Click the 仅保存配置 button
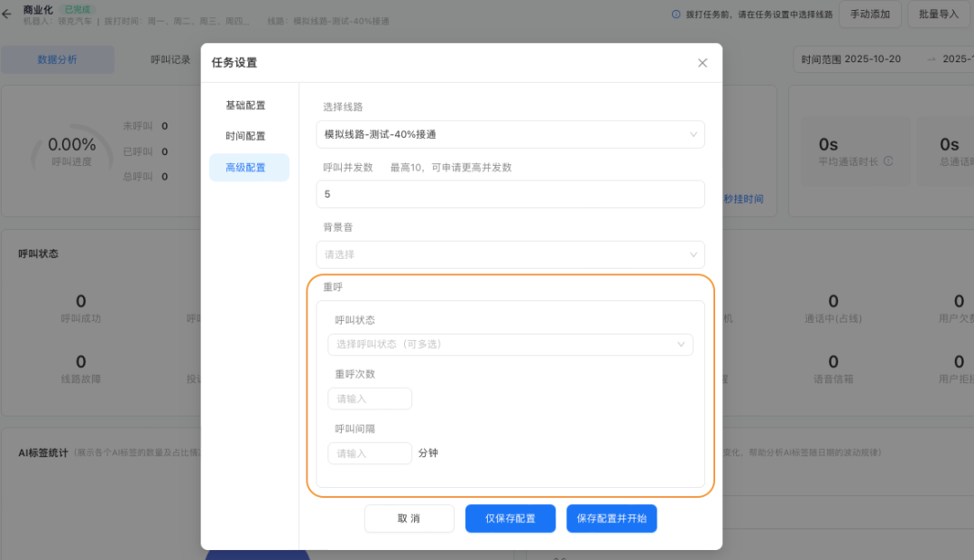This screenshot has height=560, width=974. 510,519
